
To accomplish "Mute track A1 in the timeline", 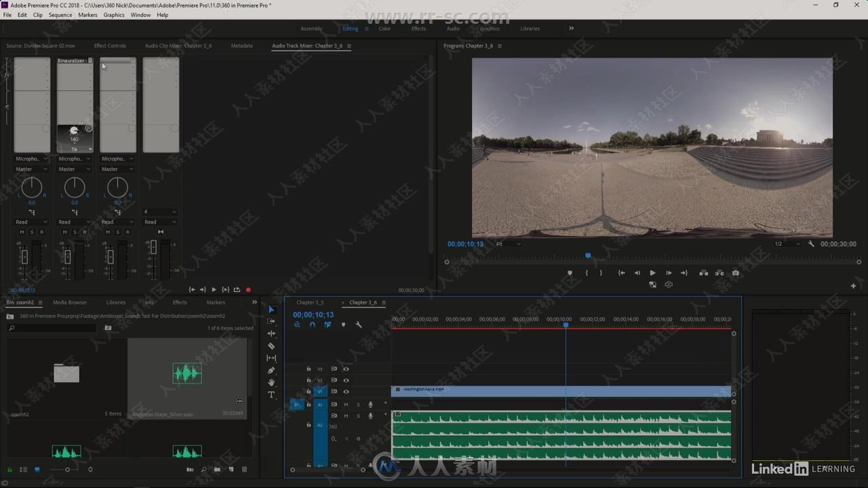I will 346,405.
